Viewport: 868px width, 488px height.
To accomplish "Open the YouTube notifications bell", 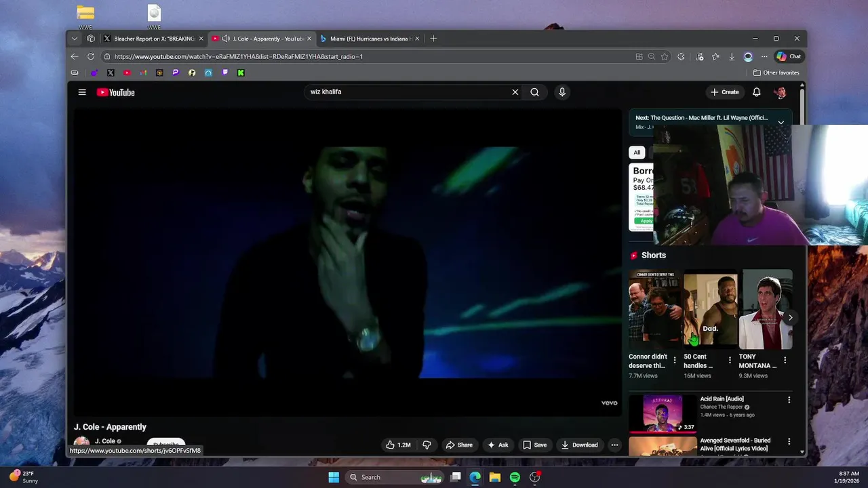I will [757, 92].
